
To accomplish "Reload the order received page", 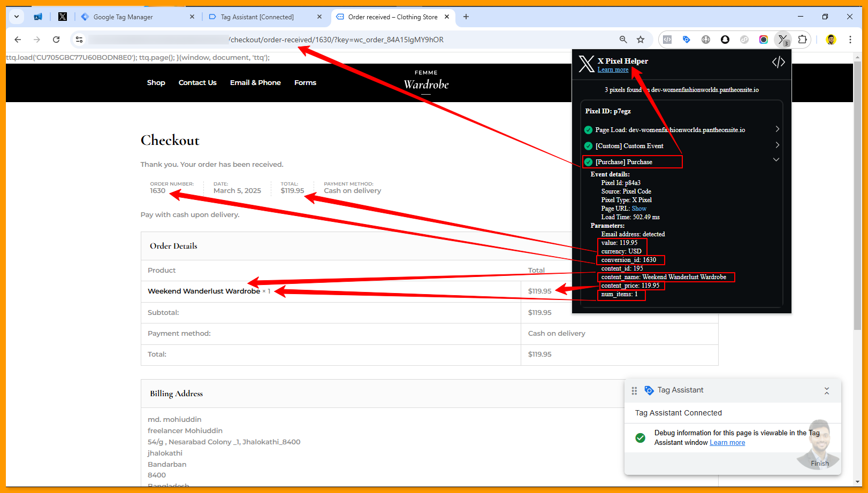I will click(56, 40).
